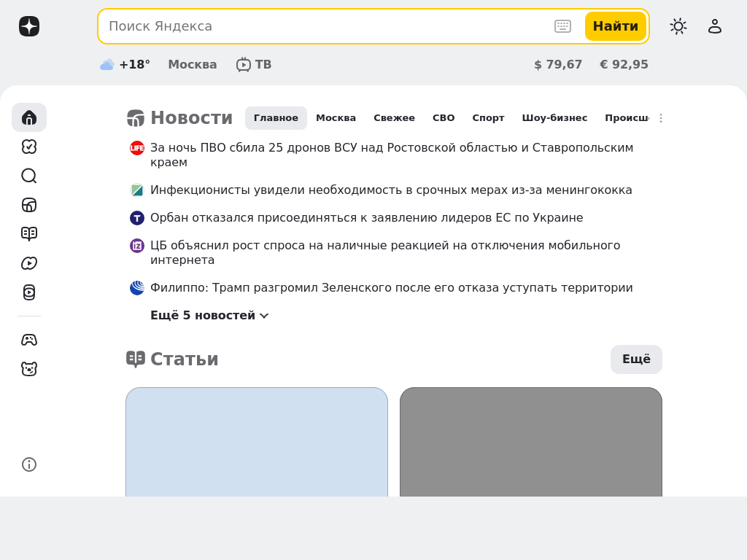
Task: Click the LIFE source icon
Action: pyautogui.click(x=137, y=148)
